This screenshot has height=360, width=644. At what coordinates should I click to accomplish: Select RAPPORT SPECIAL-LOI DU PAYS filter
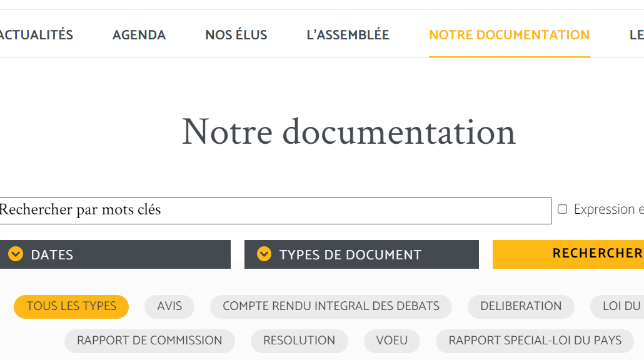click(x=535, y=341)
